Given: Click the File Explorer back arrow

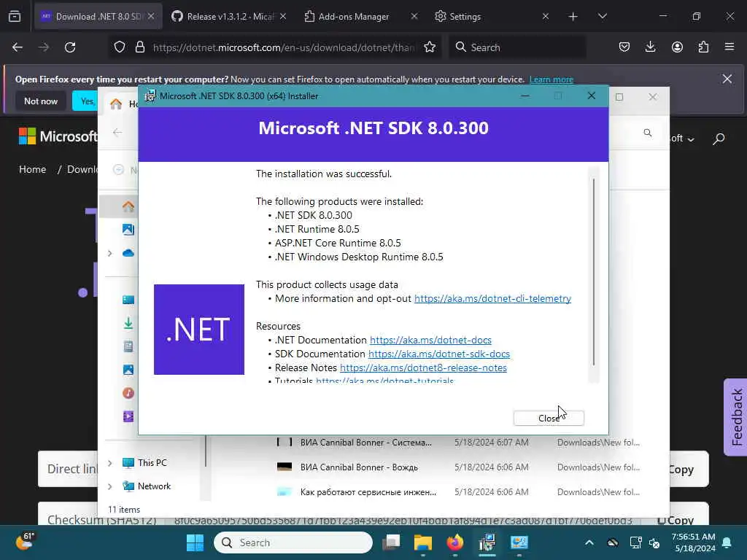Looking at the screenshot, I should click(117, 133).
